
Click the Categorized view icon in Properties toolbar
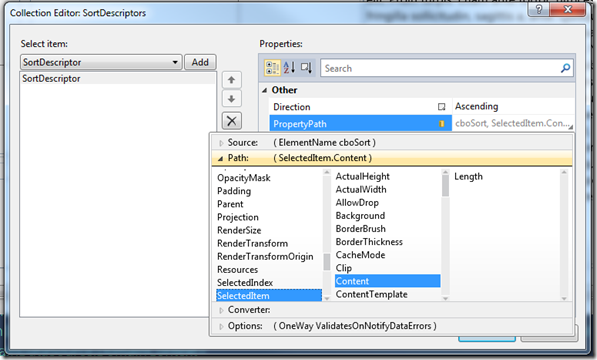pyautogui.click(x=273, y=68)
